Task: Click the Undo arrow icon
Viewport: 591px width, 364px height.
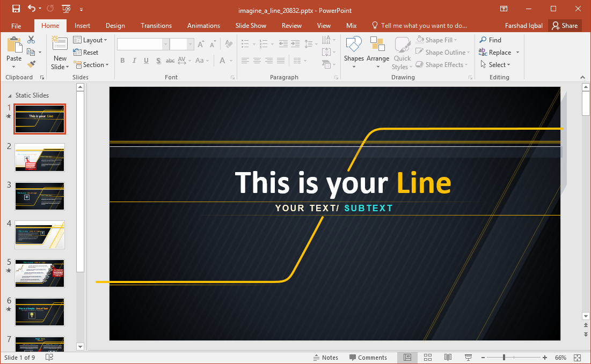Action: [32, 8]
